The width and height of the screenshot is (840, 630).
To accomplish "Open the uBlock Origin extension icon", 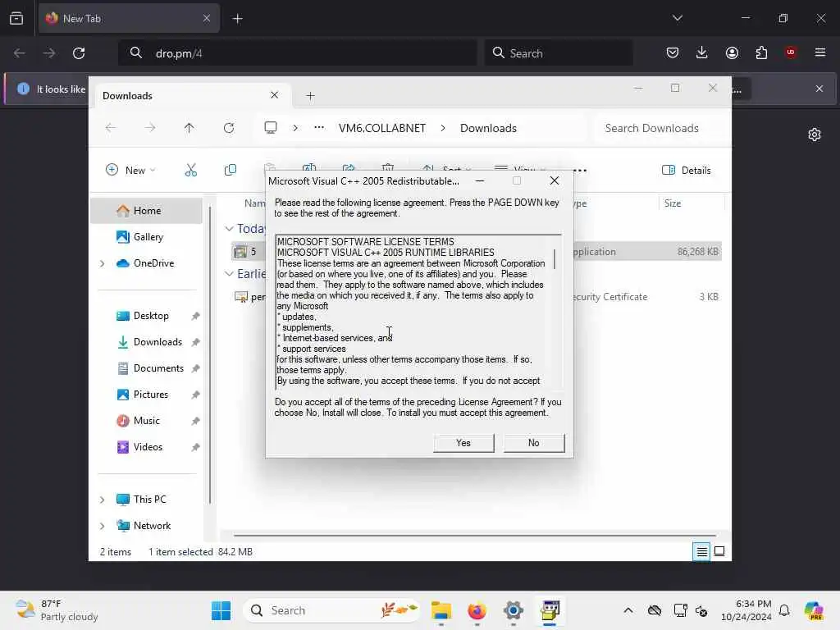I will pos(791,52).
